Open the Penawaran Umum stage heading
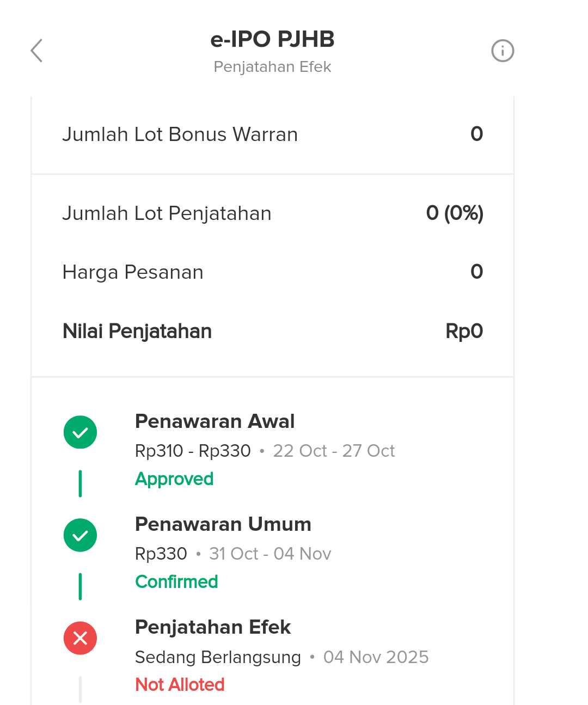588x705 pixels. click(223, 524)
